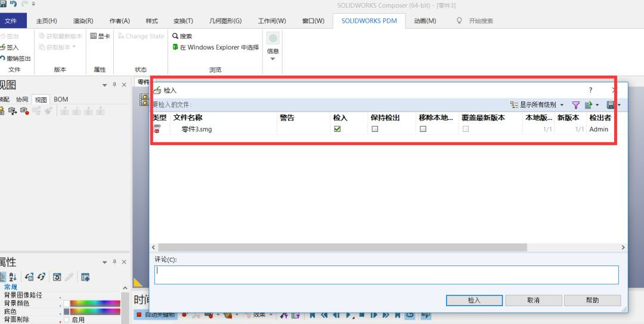The image size is (644, 324).
Task: Uncheck the 检入 checkbox for 零件3.smg
Action: (338, 129)
